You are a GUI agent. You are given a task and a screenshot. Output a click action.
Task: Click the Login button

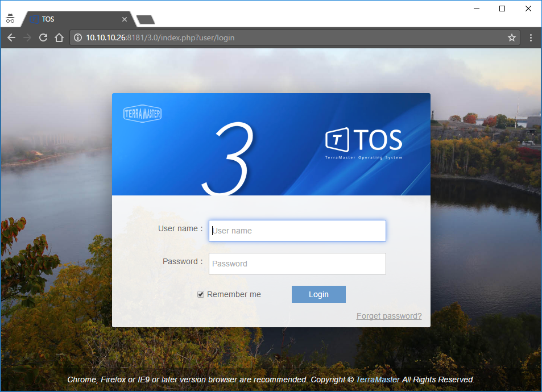coord(318,294)
